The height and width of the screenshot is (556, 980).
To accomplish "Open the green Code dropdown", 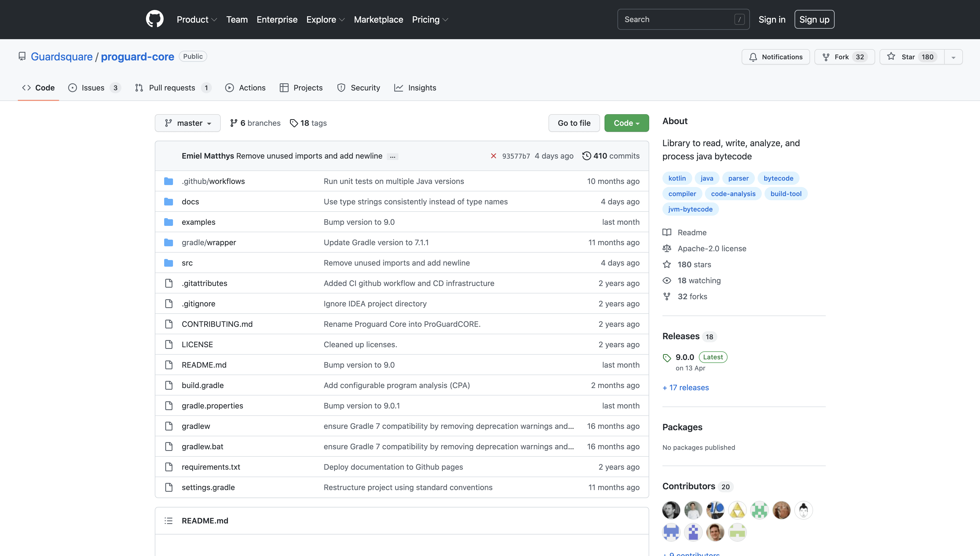I will click(626, 123).
